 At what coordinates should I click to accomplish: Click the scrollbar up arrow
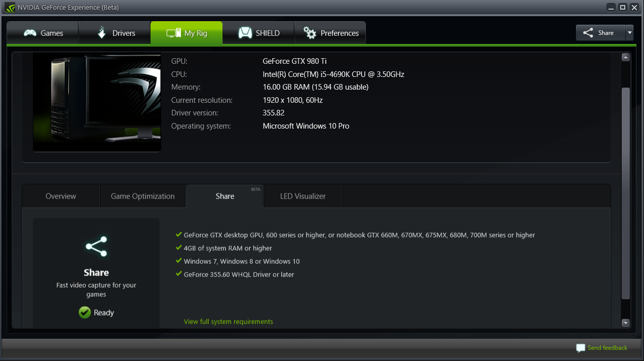tap(625, 58)
